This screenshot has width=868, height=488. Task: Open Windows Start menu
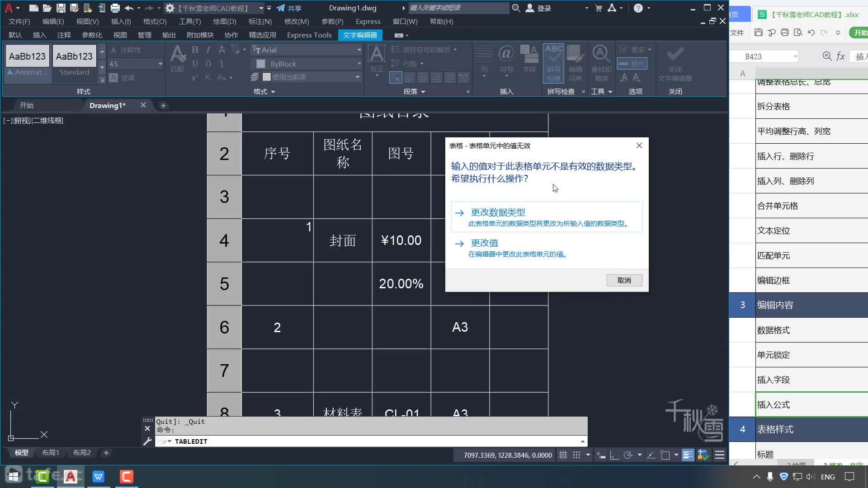[x=14, y=477]
